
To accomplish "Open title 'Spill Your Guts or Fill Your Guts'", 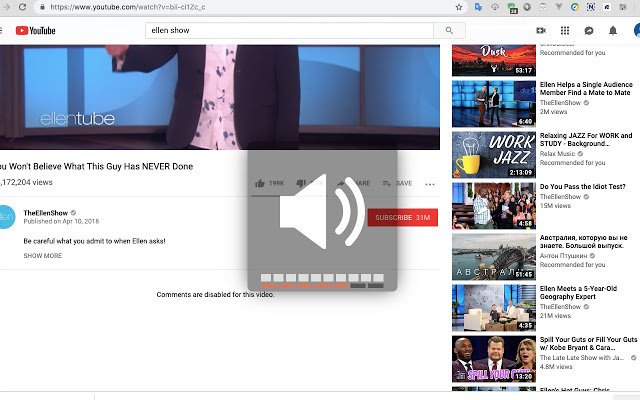I will (x=588, y=344).
